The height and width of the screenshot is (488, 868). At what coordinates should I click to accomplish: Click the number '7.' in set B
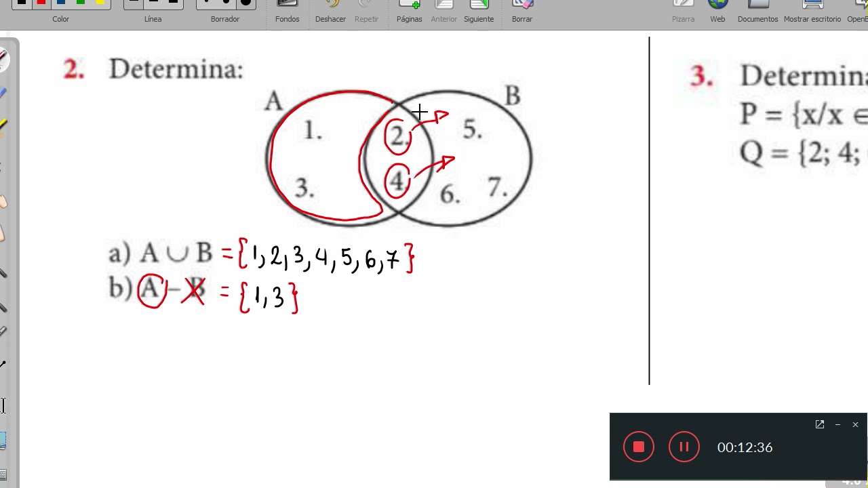[497, 187]
